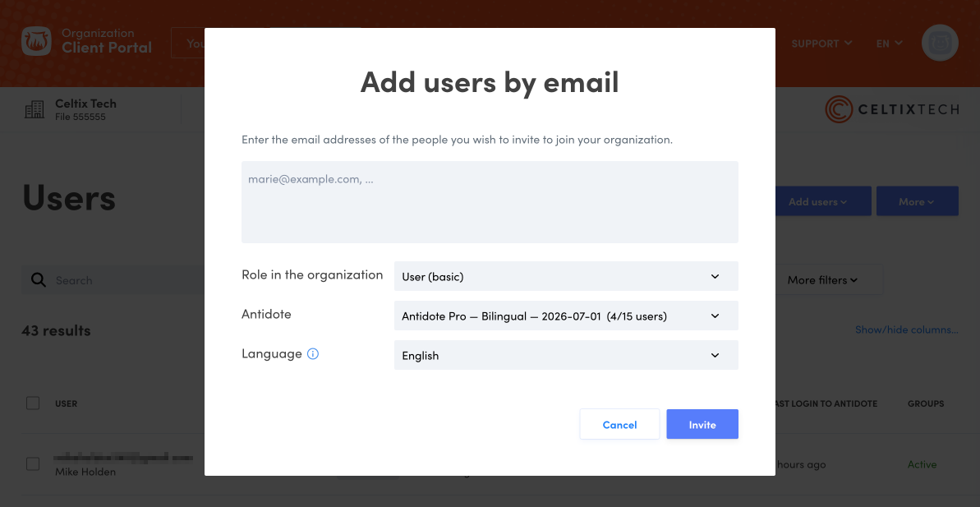Toggle the select-all users checkbox
980x507 pixels.
pos(33,403)
